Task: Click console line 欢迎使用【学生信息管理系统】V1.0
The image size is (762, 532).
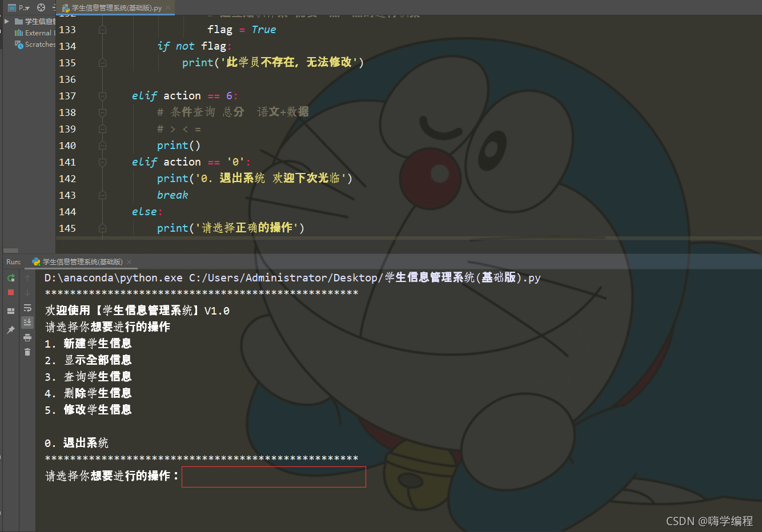Action: pos(137,311)
